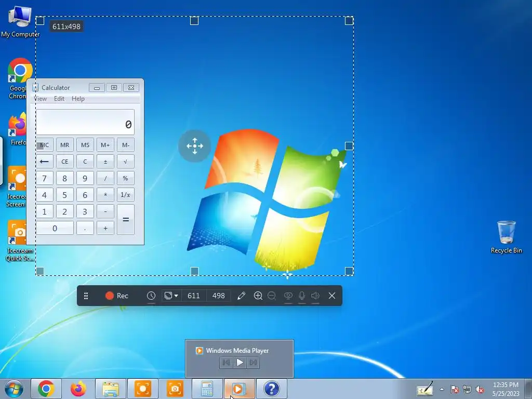Open Google Chrome from the taskbar
This screenshot has height=399, width=532.
[x=46, y=389]
